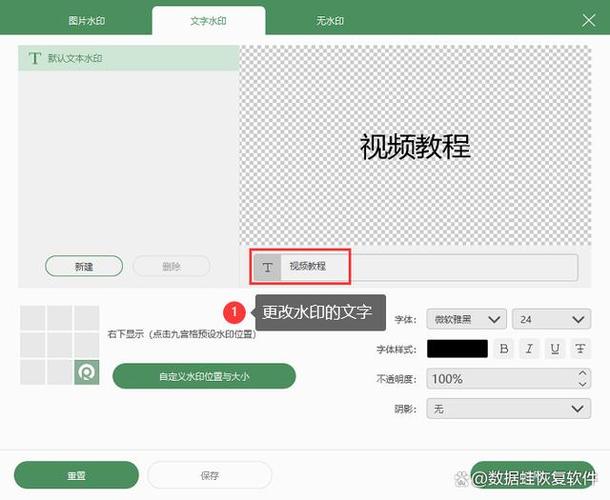The height and width of the screenshot is (500, 610).
Task: Expand the 阴影 shadow dropdown
Action: [508, 409]
